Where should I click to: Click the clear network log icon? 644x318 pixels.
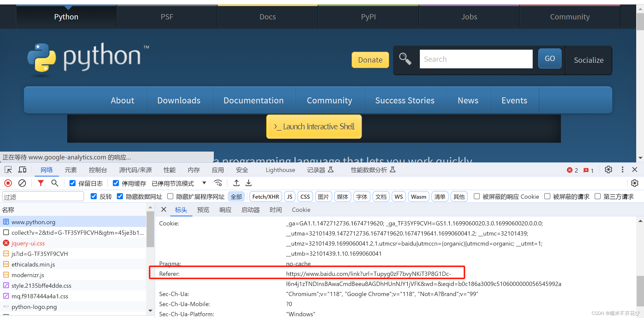click(x=22, y=183)
